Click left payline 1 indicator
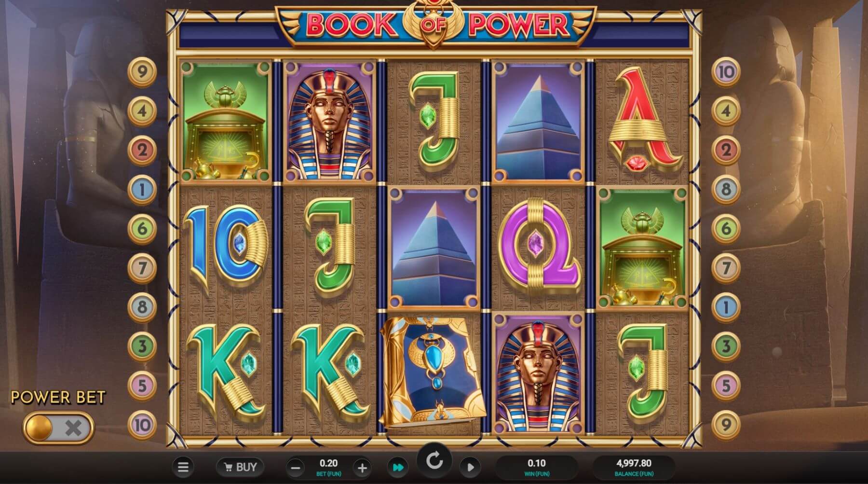Viewport: 868px width, 484px height. 142,189
